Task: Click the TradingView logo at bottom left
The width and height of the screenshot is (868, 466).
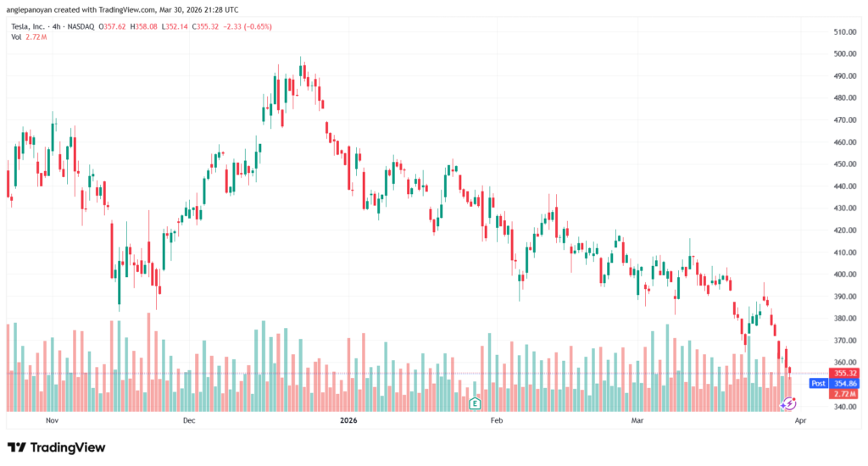Action: coord(56,447)
